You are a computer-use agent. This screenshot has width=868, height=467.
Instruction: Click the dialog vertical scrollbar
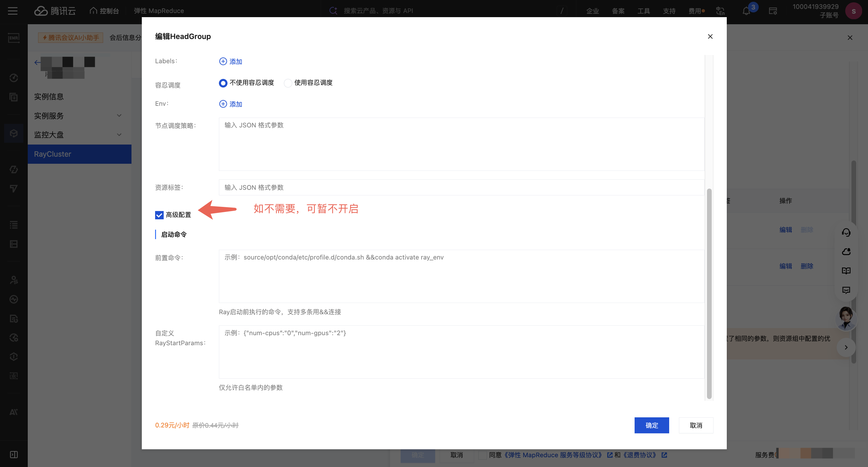pyautogui.click(x=709, y=293)
